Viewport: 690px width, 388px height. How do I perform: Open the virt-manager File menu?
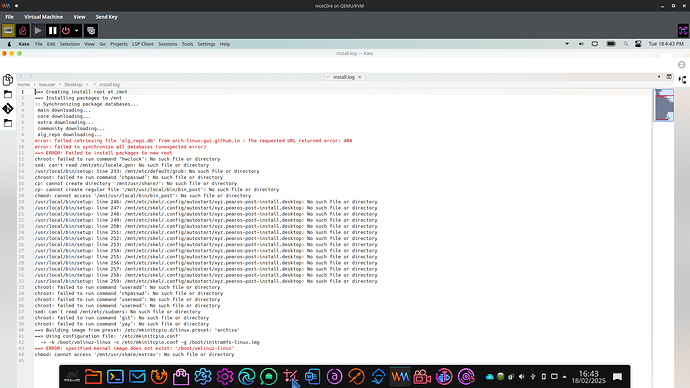pos(9,17)
